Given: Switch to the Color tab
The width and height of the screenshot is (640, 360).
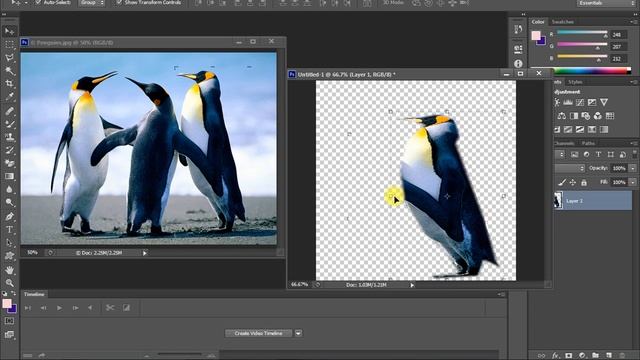Looking at the screenshot, I should [538, 22].
